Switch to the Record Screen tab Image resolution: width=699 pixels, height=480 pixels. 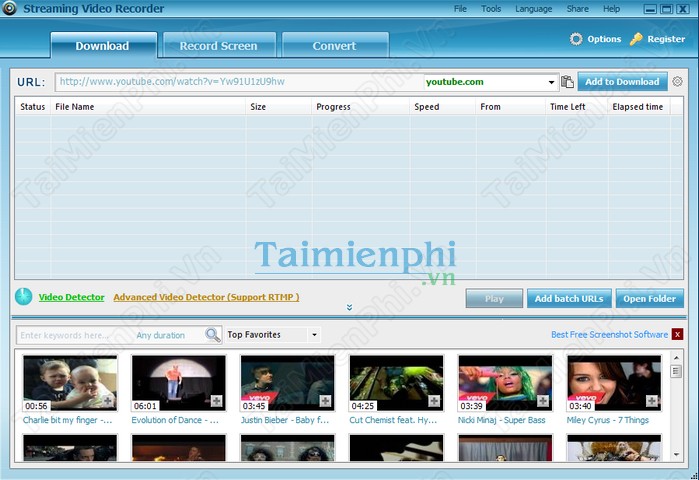219,45
